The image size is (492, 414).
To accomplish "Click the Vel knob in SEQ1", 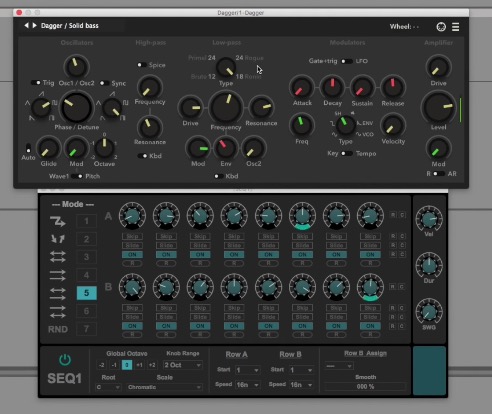I will 429,219.
